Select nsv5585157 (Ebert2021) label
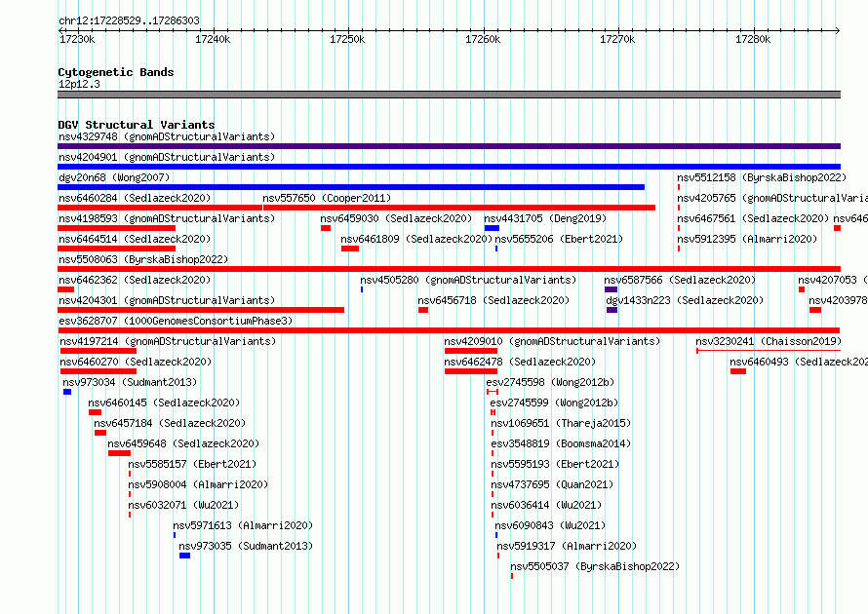 click(x=192, y=464)
